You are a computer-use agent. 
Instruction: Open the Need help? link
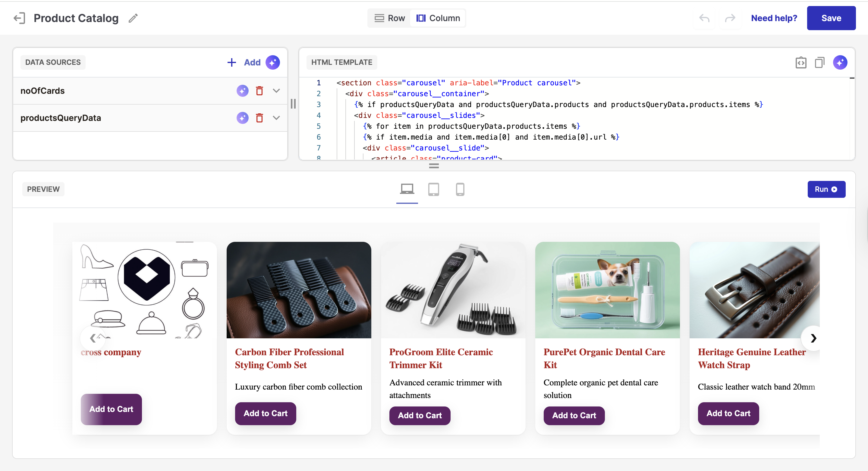click(x=774, y=18)
